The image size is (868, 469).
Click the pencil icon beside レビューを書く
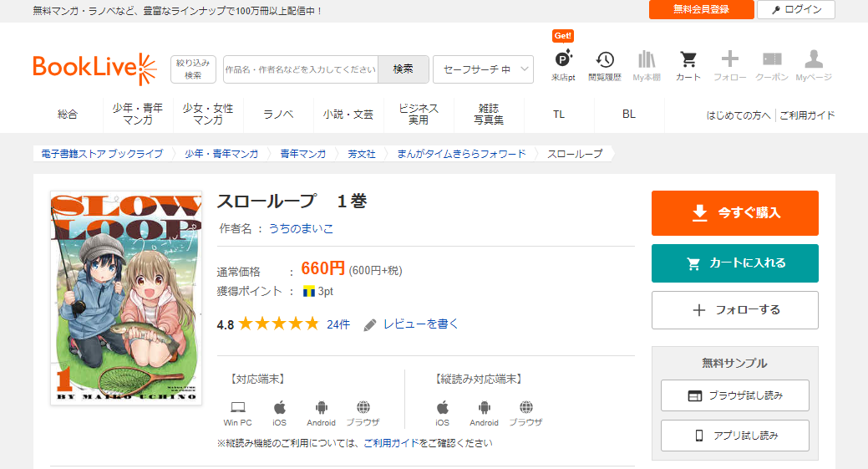[370, 324]
